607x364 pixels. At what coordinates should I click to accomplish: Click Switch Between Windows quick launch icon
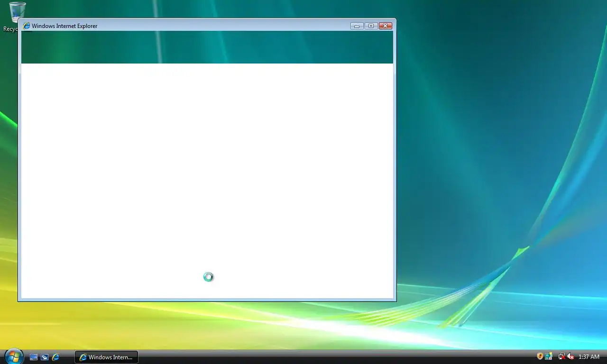click(45, 357)
